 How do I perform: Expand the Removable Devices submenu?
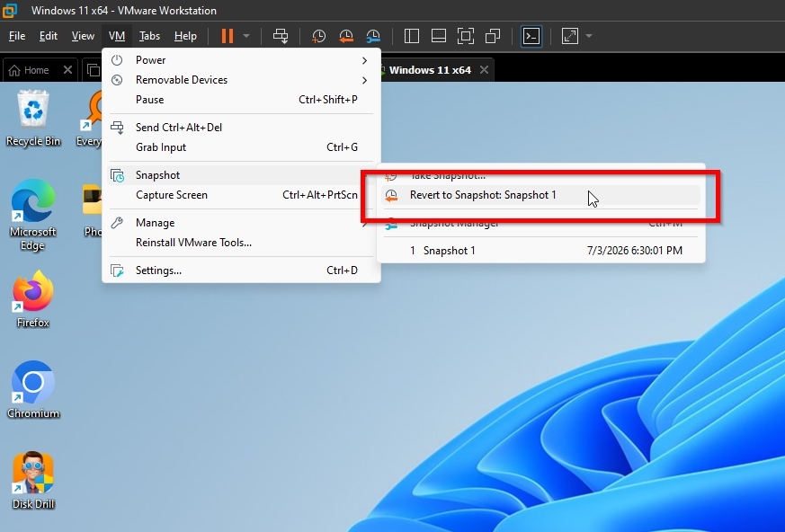pyautogui.click(x=241, y=80)
